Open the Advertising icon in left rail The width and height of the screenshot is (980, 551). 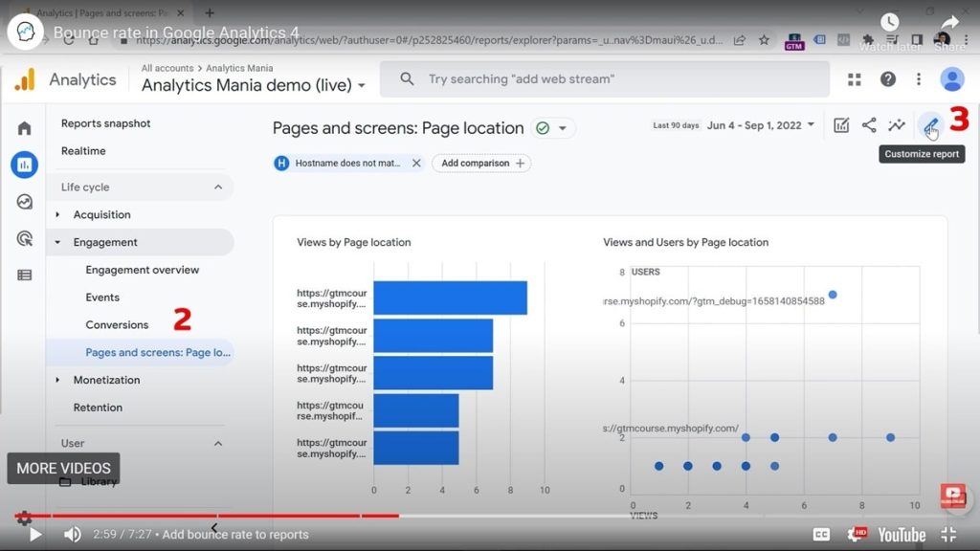pyautogui.click(x=24, y=238)
